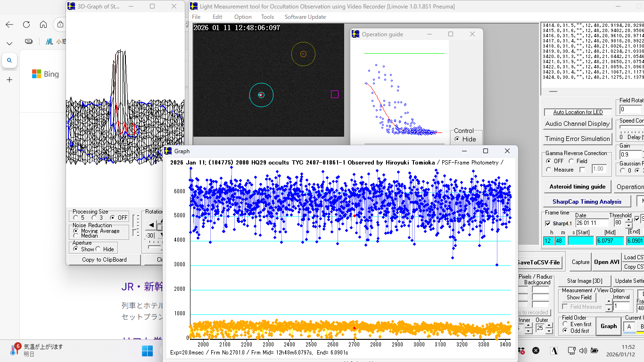This screenshot has width=644, height=362.
Task: Toggle the Sharp4.1 frame time checkbox
Action: click(548, 223)
